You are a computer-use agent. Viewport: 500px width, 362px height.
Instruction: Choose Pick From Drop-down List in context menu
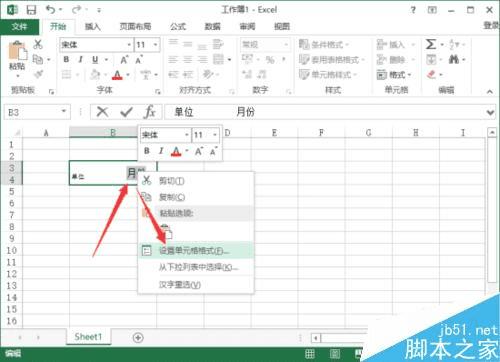196,267
